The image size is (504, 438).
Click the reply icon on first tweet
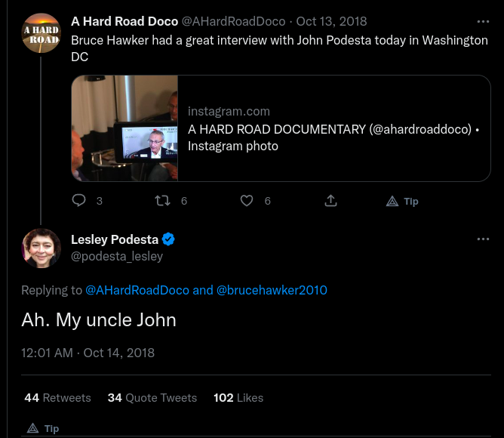pyautogui.click(x=79, y=201)
